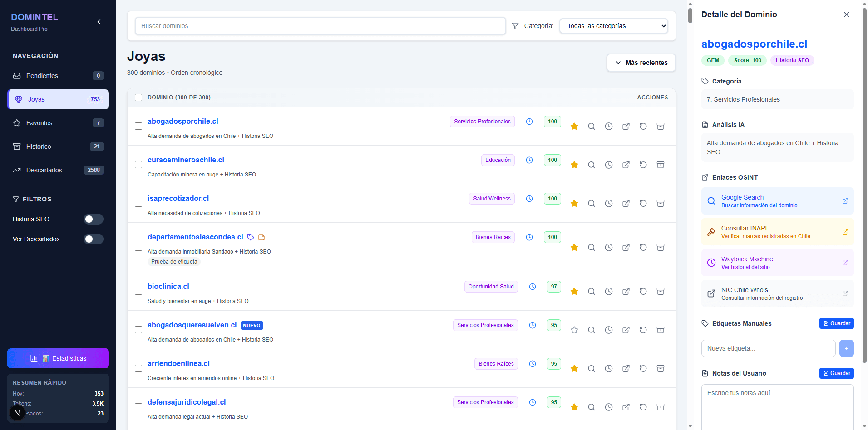
Task: Open Descartados from the navigation sidebar
Action: pos(43,170)
